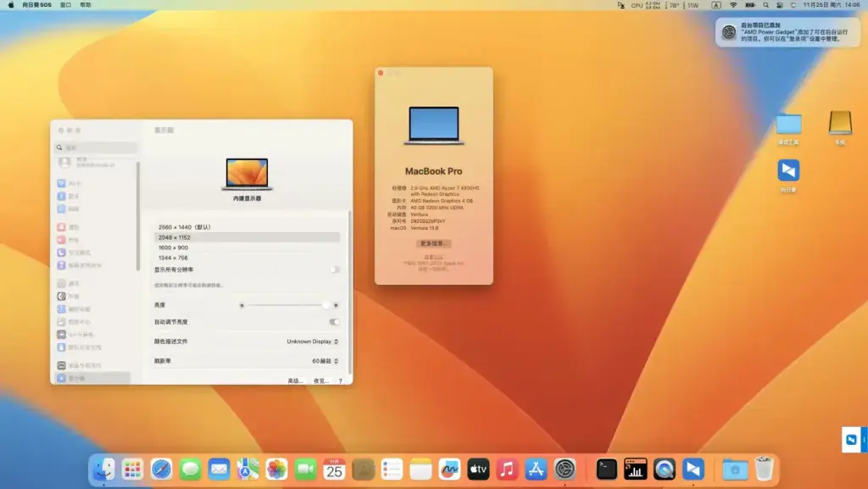
Task: Click the AMD Power Gadget notification banner
Action: 787,32
